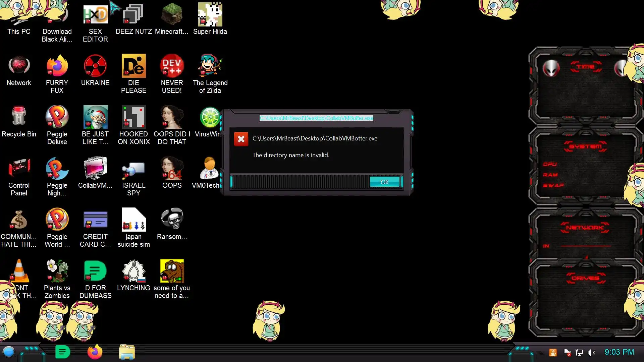Open the Minecraft desktop shortcut
The width and height of the screenshot is (644, 362).
[x=172, y=15]
